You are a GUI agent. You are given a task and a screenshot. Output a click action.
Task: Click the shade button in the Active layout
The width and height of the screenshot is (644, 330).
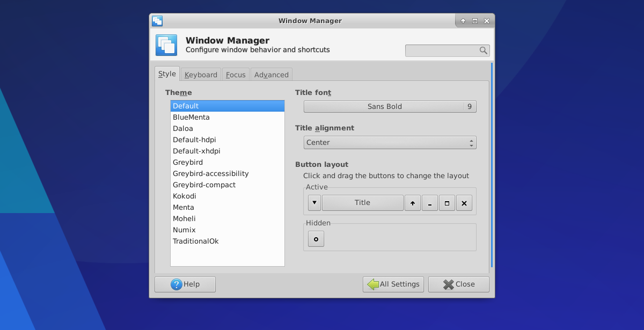click(x=412, y=203)
